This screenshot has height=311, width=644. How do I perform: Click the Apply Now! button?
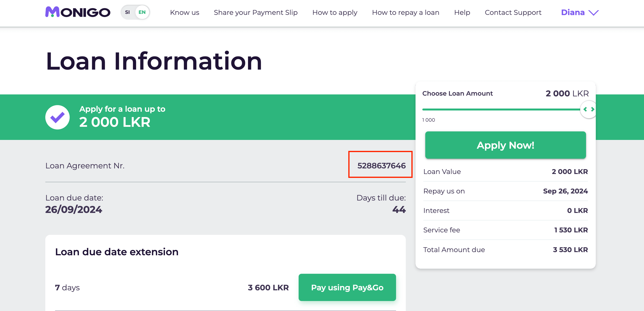(x=505, y=145)
